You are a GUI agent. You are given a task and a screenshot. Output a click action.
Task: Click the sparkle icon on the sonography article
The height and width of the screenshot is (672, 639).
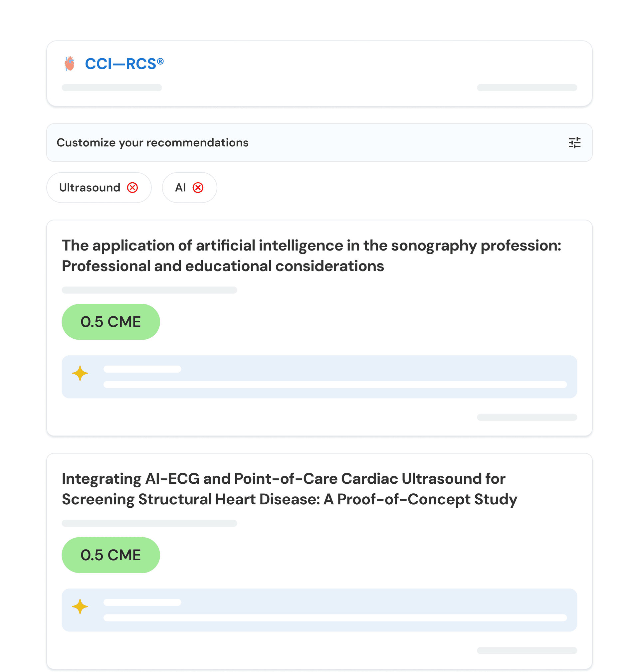(x=80, y=374)
